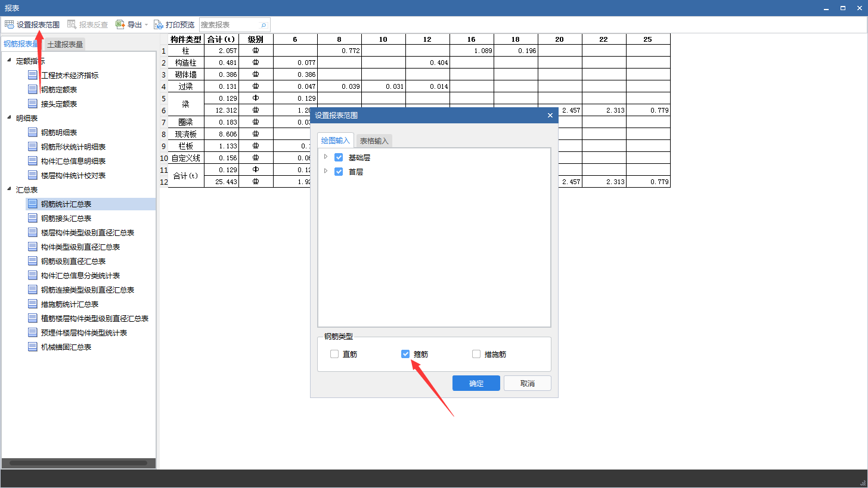
Task: Select the 钢筋定额表 report icon
Action: pyautogui.click(x=33, y=90)
